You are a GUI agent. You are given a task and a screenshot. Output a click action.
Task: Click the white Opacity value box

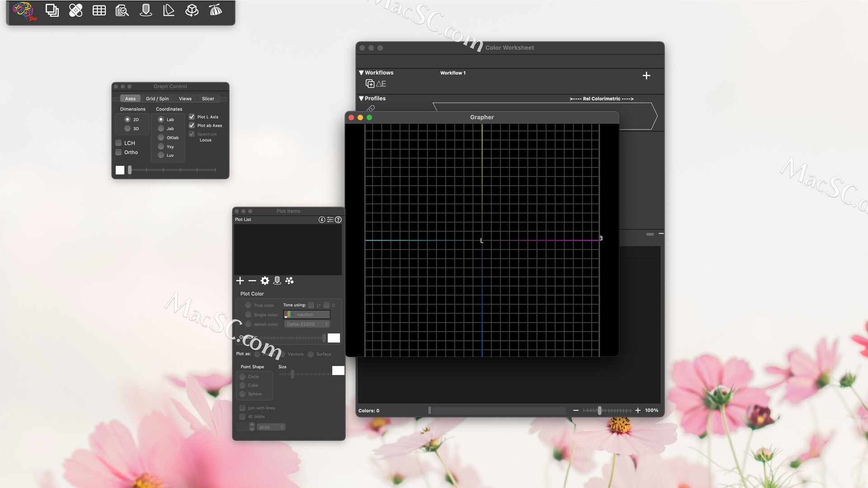click(x=334, y=338)
